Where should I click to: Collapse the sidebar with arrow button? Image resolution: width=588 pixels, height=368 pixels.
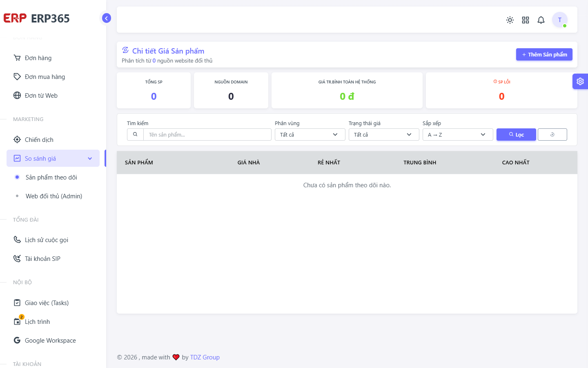106,18
